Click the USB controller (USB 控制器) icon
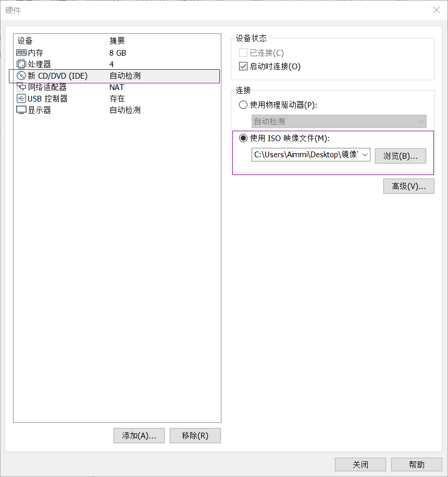Screen dimensions: 448x477 pos(21,98)
